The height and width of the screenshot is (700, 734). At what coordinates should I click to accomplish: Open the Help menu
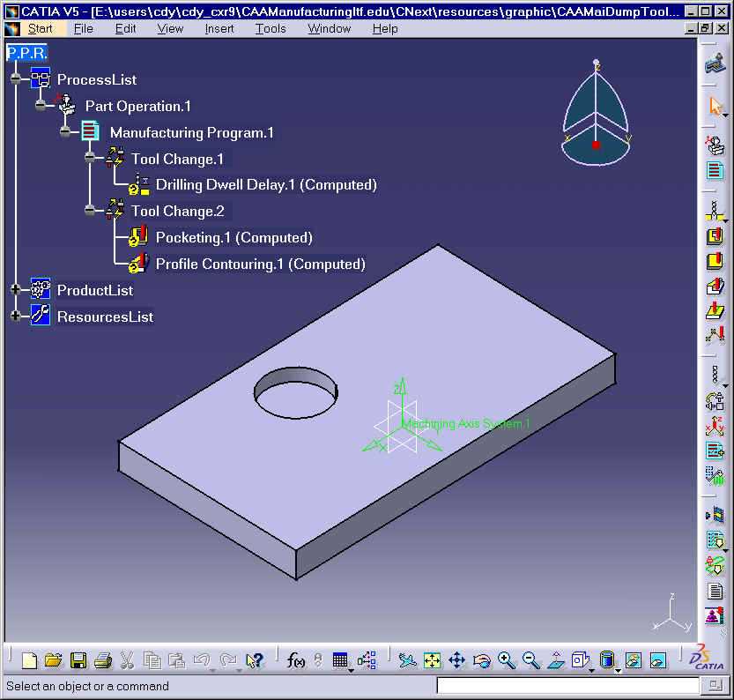coord(385,28)
